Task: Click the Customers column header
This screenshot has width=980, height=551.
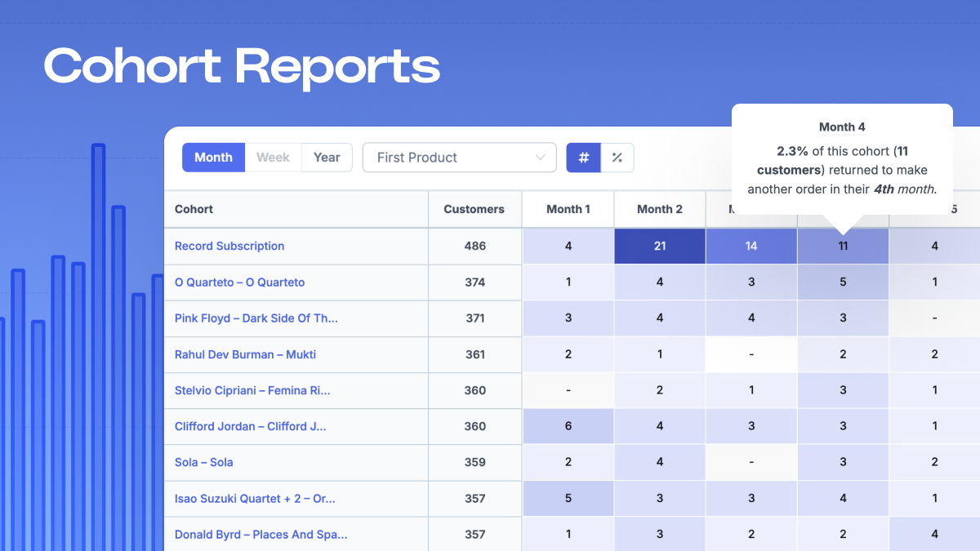Action: 474,209
